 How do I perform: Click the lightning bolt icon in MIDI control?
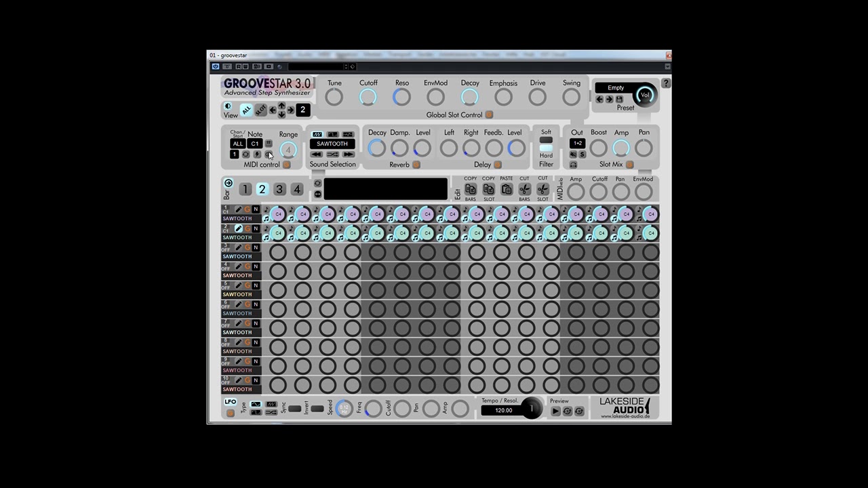click(x=257, y=154)
